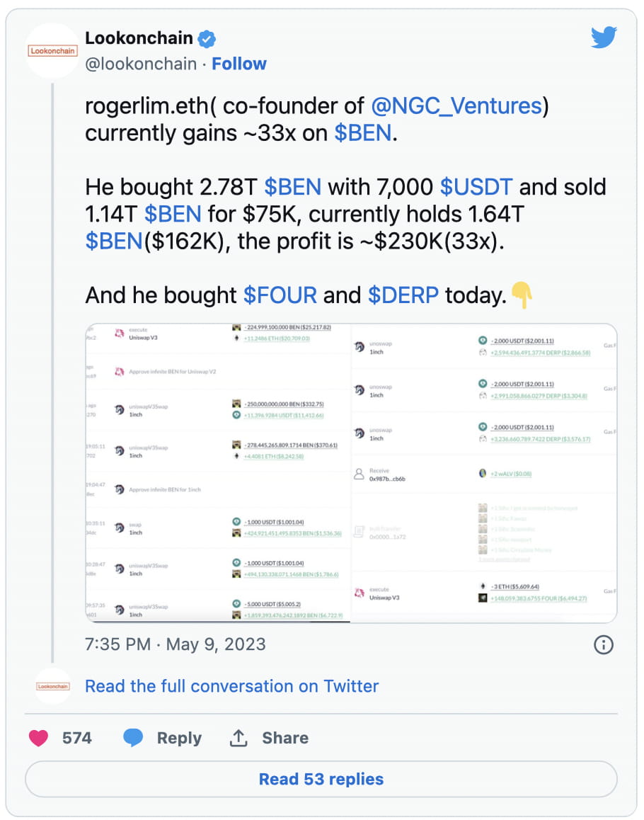This screenshot has width=644, height=820.
Task: Open the transaction screenshot image
Action: click(x=351, y=473)
